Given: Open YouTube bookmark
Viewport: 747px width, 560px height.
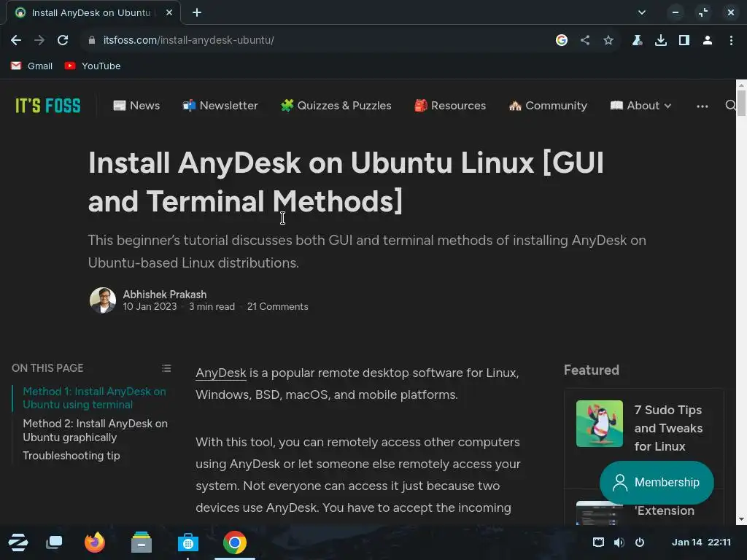Looking at the screenshot, I should pyautogui.click(x=93, y=66).
